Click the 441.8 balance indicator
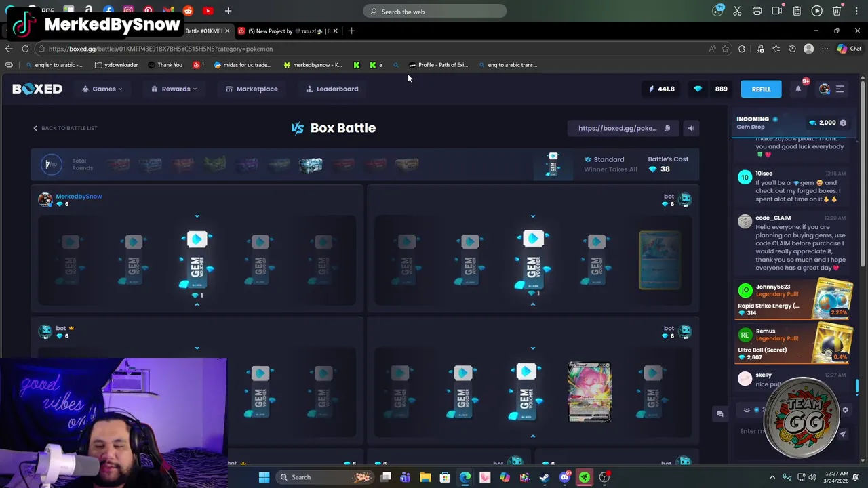The height and width of the screenshot is (488, 868). coord(663,89)
